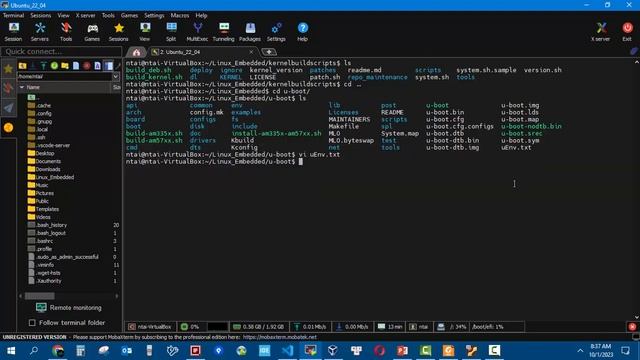Open the Tools toolbar icon
This screenshot has height=360, width=640.
click(66, 32)
